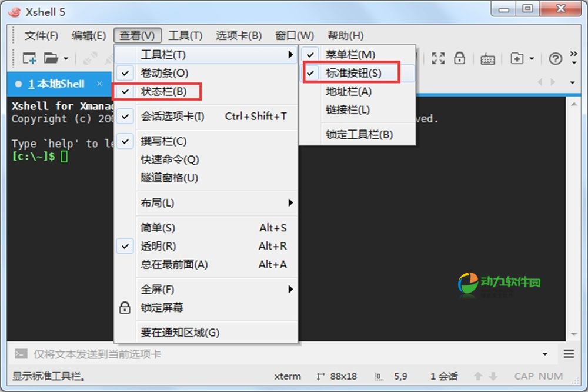The width and height of the screenshot is (588, 392).
Task: Click the Xshell 5 title bar logo
Action: click(x=15, y=12)
